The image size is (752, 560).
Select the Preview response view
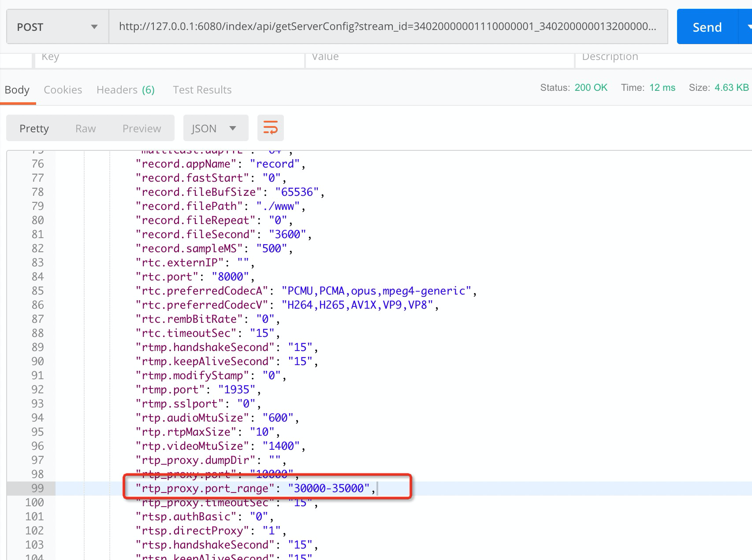point(141,128)
